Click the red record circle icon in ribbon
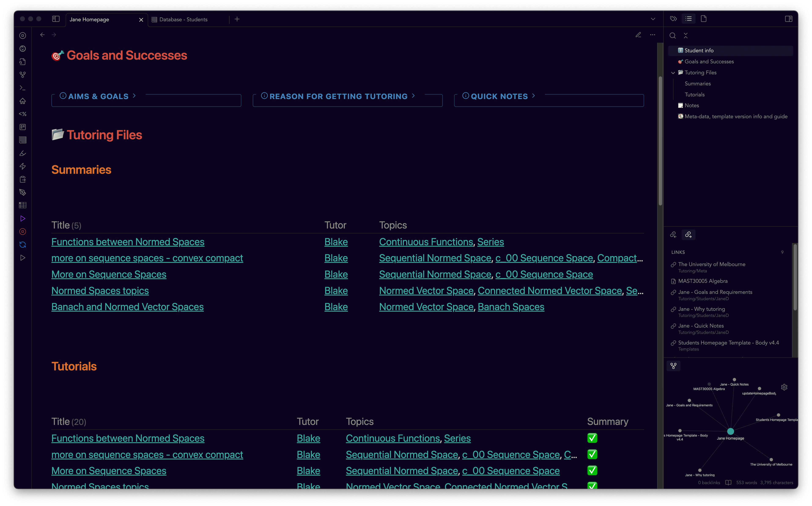This screenshot has width=812, height=506. click(x=23, y=232)
